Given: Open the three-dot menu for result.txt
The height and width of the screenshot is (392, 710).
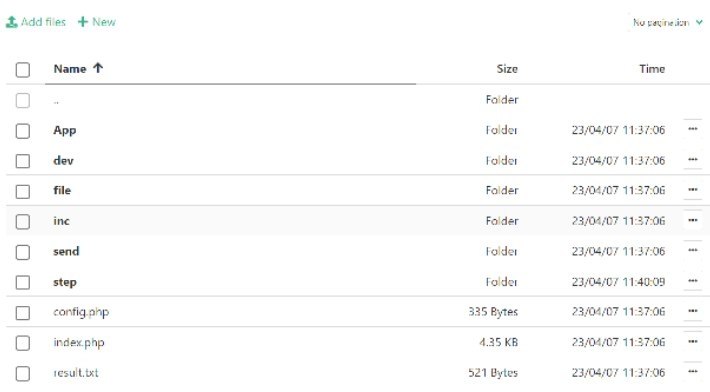Looking at the screenshot, I should [692, 372].
